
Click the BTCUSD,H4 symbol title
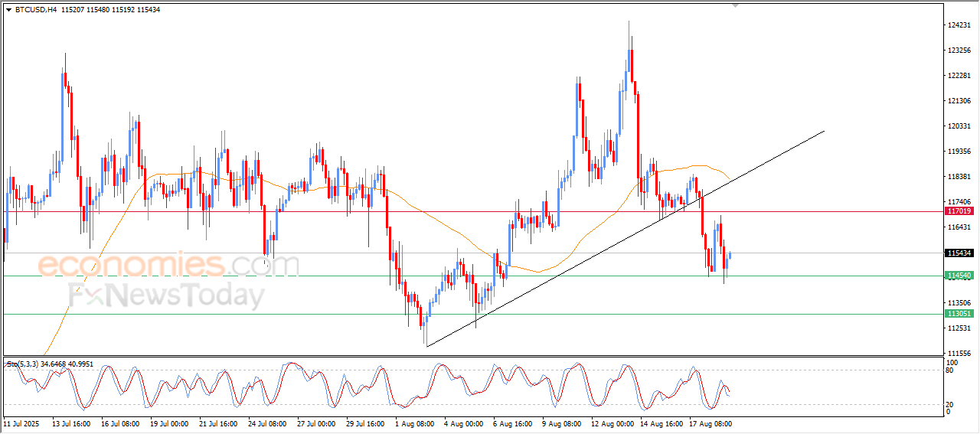click(x=36, y=10)
